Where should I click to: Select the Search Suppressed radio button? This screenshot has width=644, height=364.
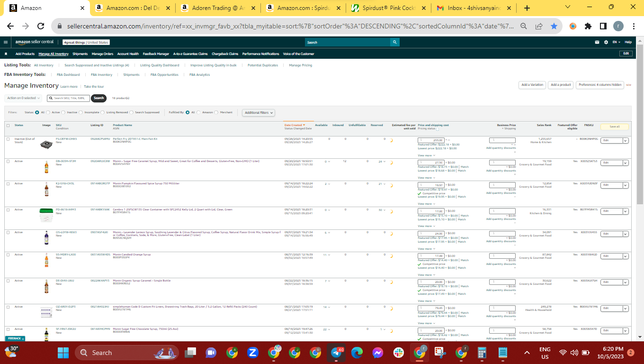(132, 112)
